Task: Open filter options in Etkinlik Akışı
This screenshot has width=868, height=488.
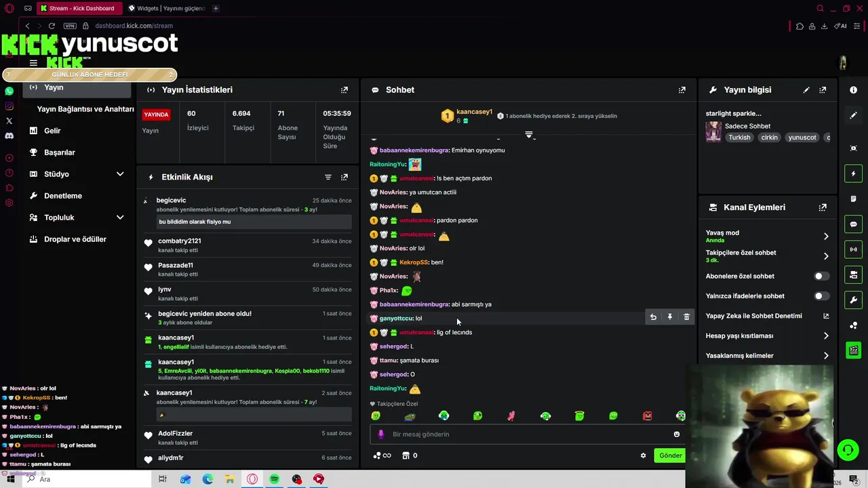Action: point(328,177)
